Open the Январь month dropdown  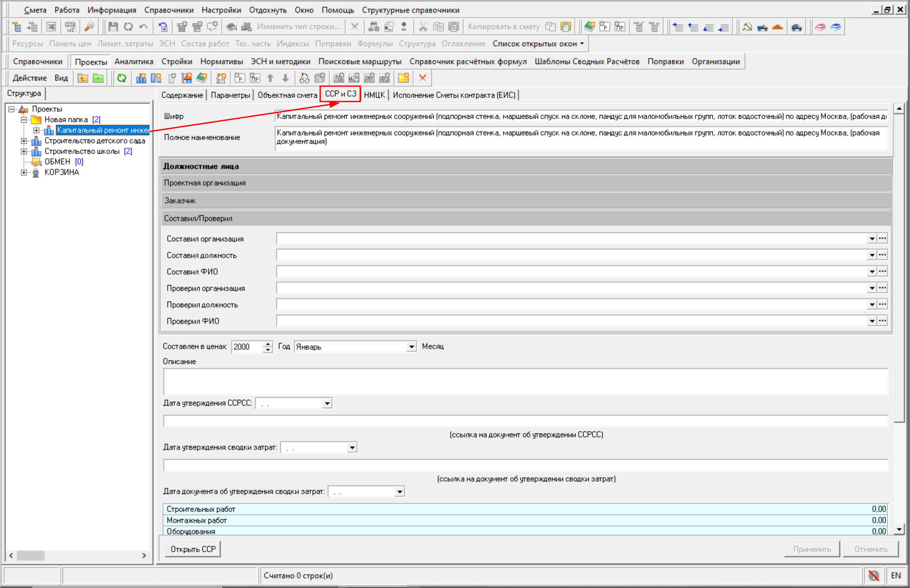pyautogui.click(x=411, y=347)
